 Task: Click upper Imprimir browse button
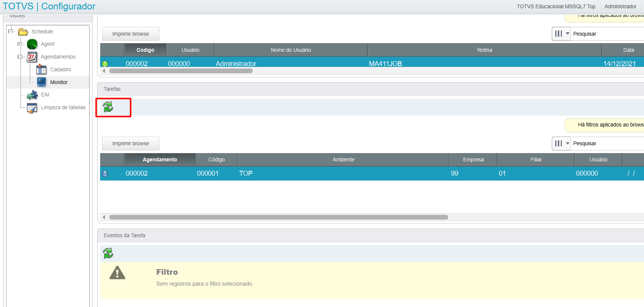click(x=130, y=34)
